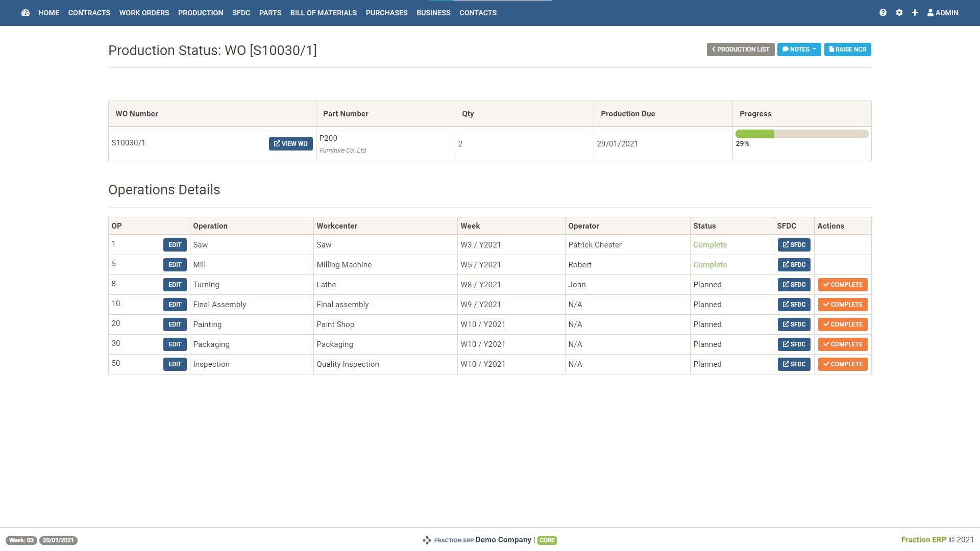Edit the Final Assembly operation

tap(175, 305)
